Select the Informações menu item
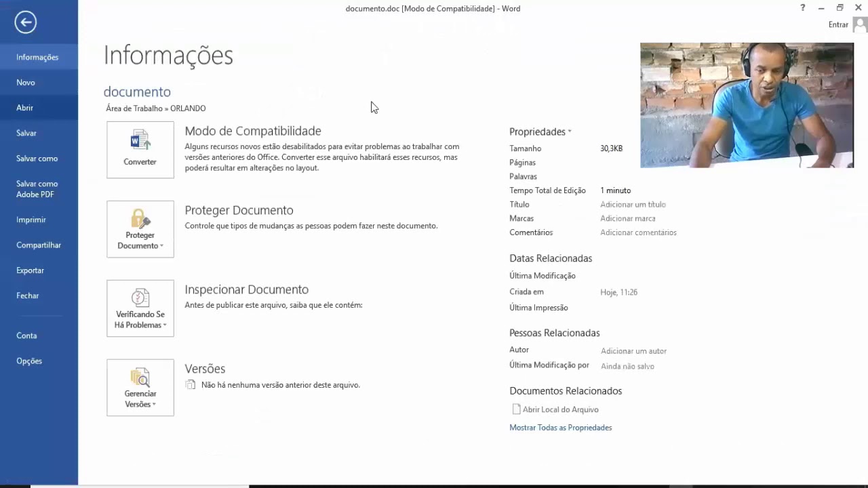 point(39,58)
